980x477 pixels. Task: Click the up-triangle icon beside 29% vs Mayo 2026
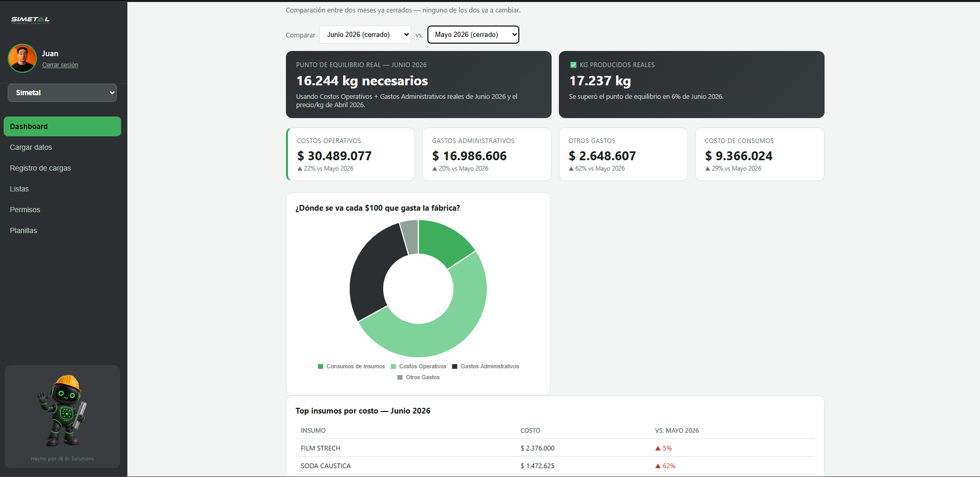708,169
